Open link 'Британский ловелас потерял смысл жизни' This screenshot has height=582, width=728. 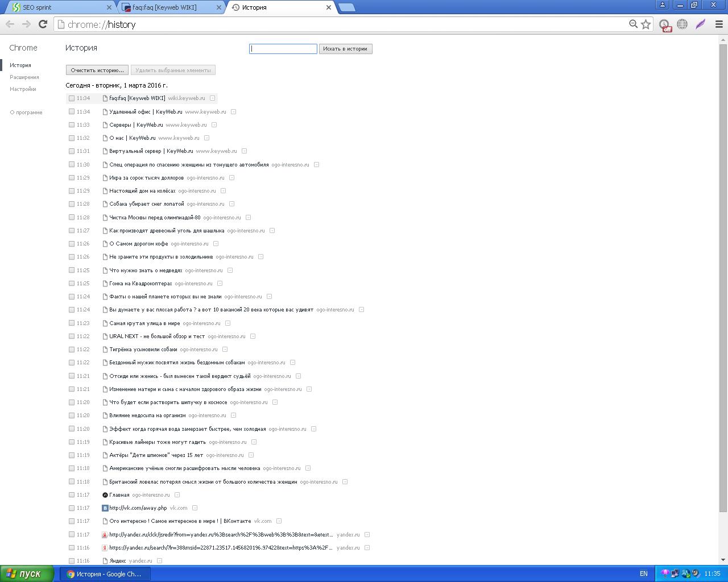click(x=203, y=482)
